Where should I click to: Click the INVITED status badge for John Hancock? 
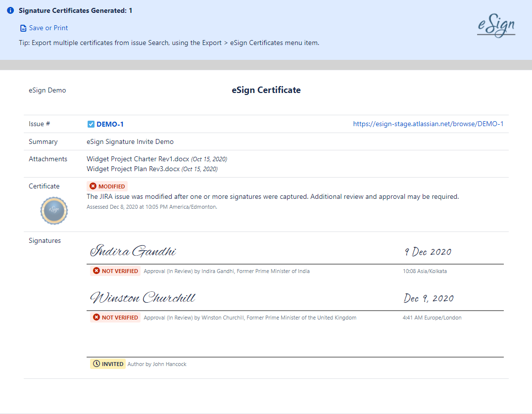(108, 364)
